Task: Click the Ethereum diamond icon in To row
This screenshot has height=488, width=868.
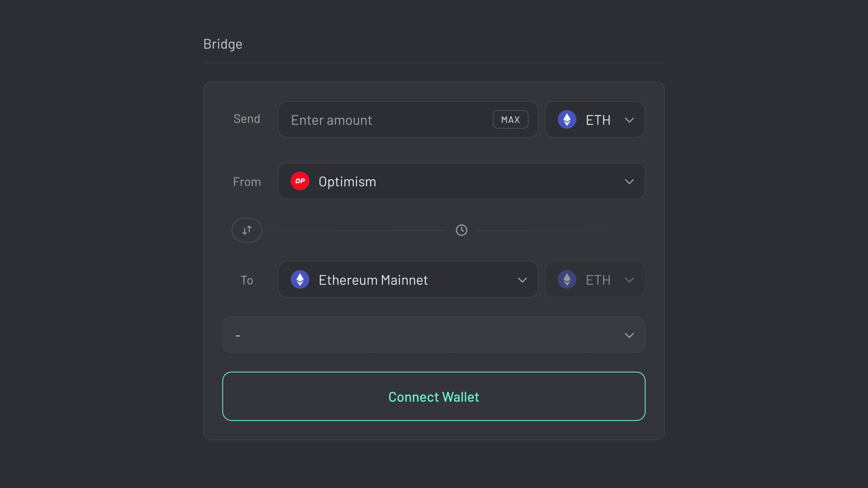Action: (300, 279)
